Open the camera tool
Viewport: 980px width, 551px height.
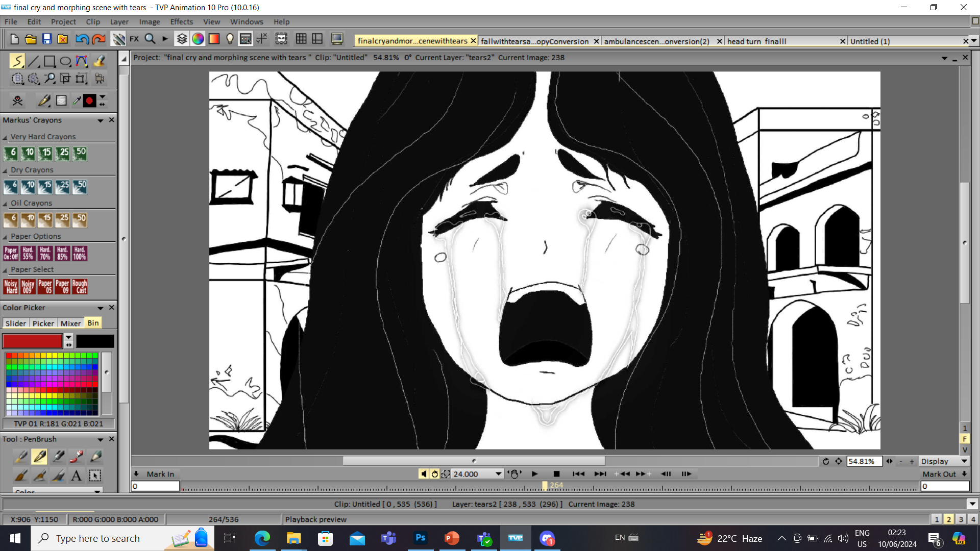pos(100,79)
